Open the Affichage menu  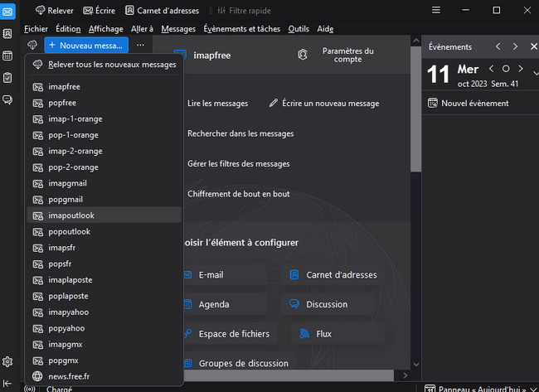(105, 29)
